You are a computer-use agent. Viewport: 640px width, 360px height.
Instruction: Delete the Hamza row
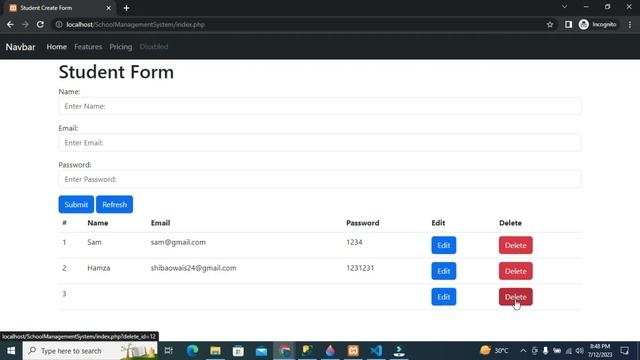(x=516, y=271)
